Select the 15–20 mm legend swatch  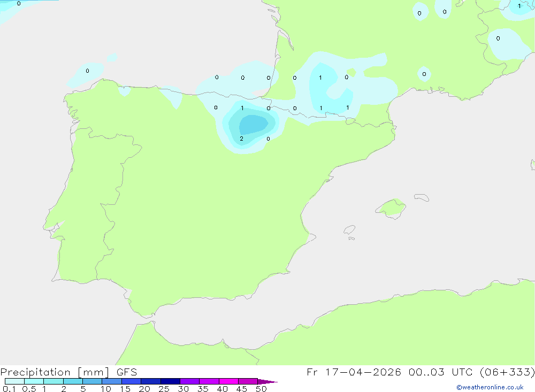pos(131,381)
